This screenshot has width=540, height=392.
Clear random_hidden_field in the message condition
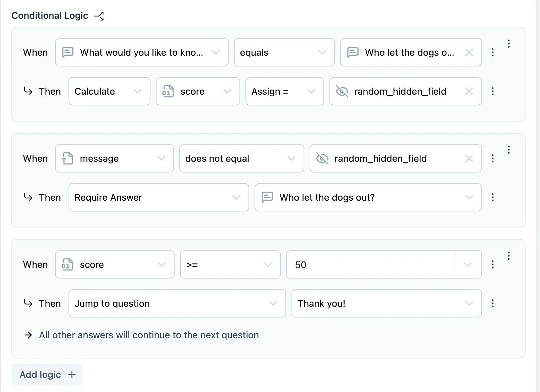click(469, 158)
